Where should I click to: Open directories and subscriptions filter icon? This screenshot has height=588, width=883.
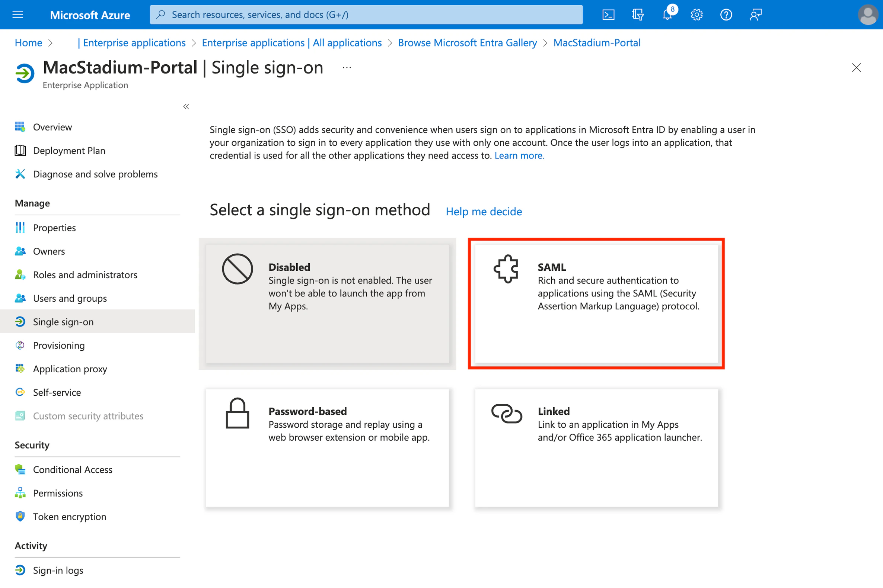click(637, 15)
